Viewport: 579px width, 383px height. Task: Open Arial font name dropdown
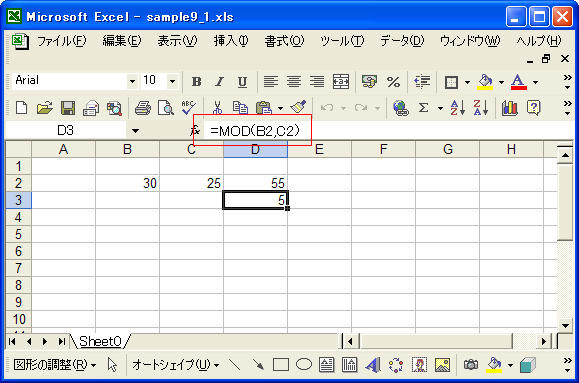tap(132, 81)
